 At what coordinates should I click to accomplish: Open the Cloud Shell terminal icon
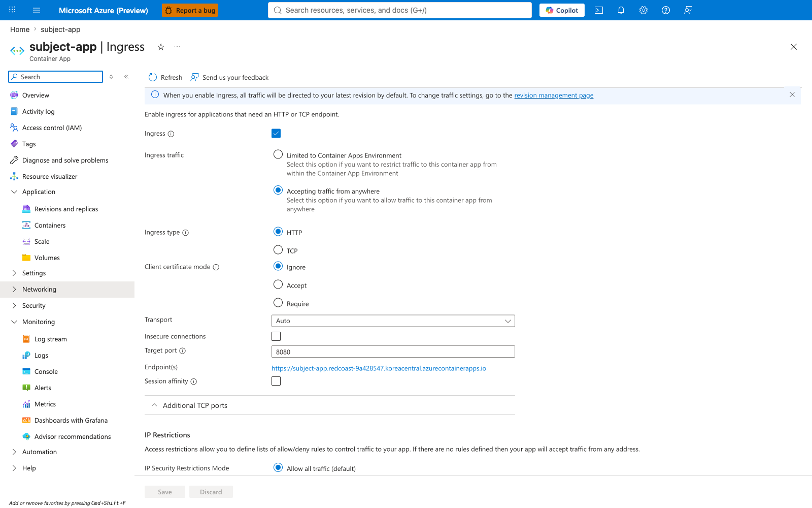tap(599, 10)
